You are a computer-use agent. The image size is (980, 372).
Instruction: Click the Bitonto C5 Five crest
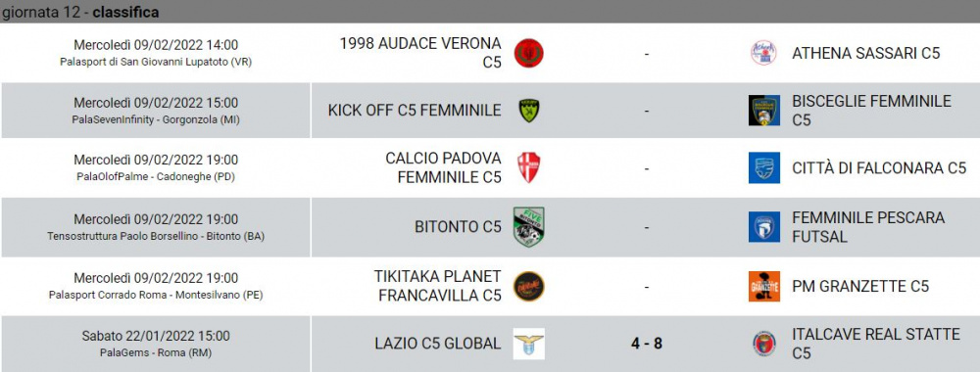529,227
